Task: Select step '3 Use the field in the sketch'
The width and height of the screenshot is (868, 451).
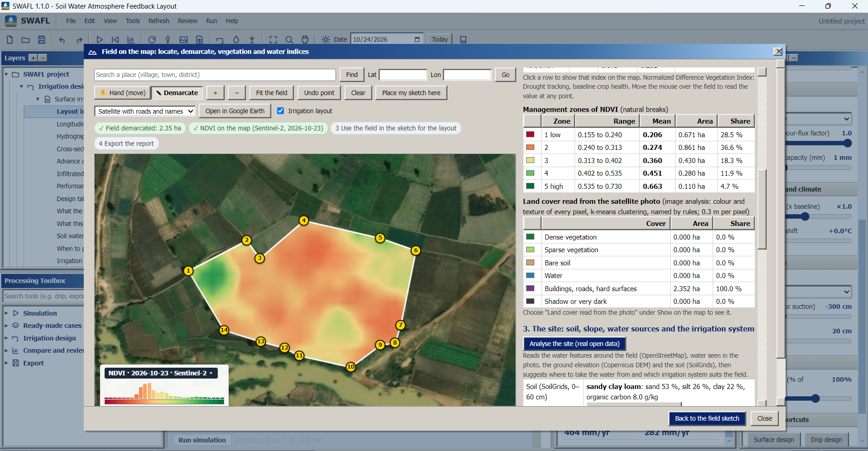Action: pos(396,128)
